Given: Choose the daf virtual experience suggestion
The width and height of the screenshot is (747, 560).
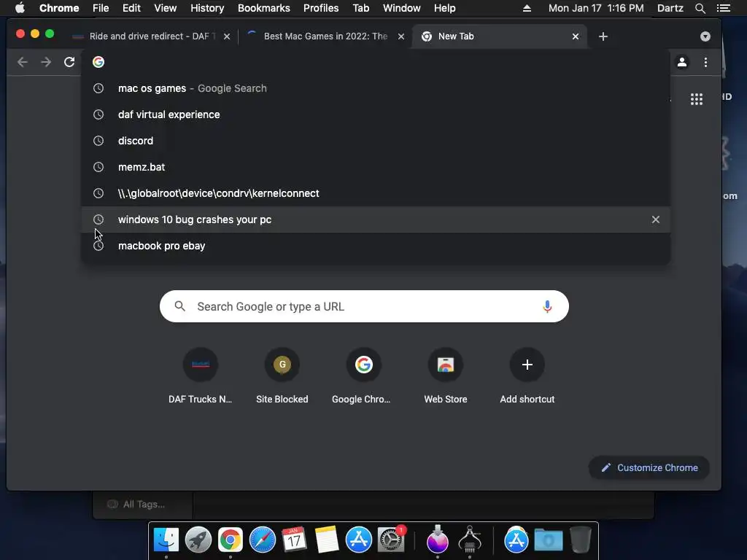Looking at the screenshot, I should (x=376, y=114).
